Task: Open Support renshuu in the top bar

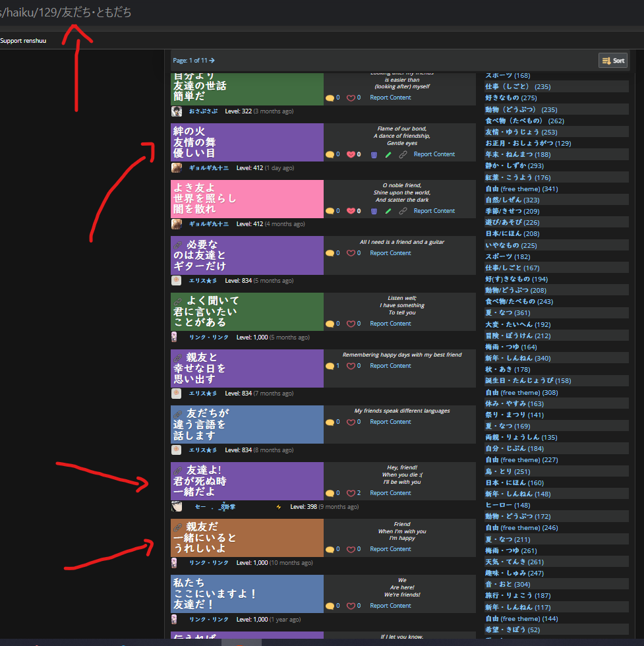Action: [x=23, y=41]
